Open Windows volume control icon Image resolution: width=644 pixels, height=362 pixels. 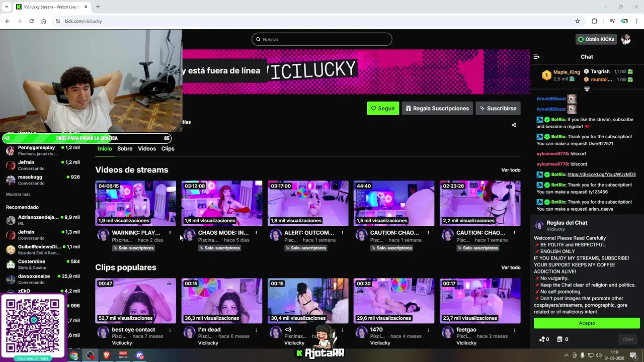(x=598, y=355)
